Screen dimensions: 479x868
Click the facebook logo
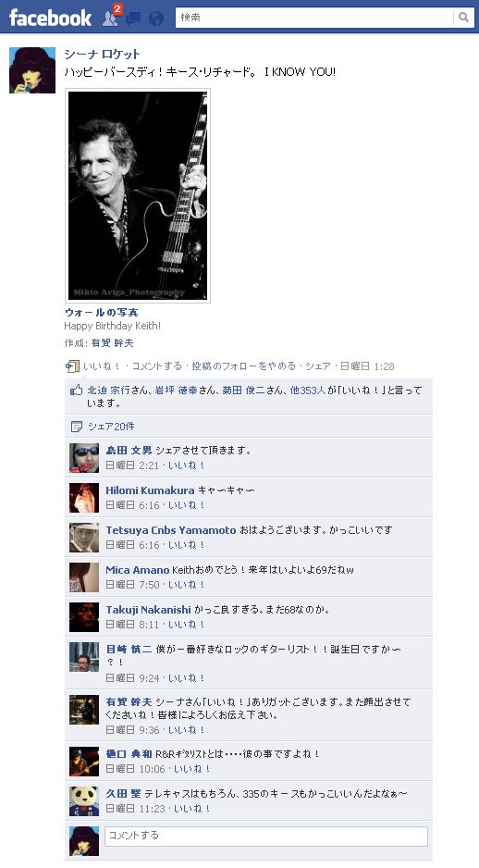[50, 18]
